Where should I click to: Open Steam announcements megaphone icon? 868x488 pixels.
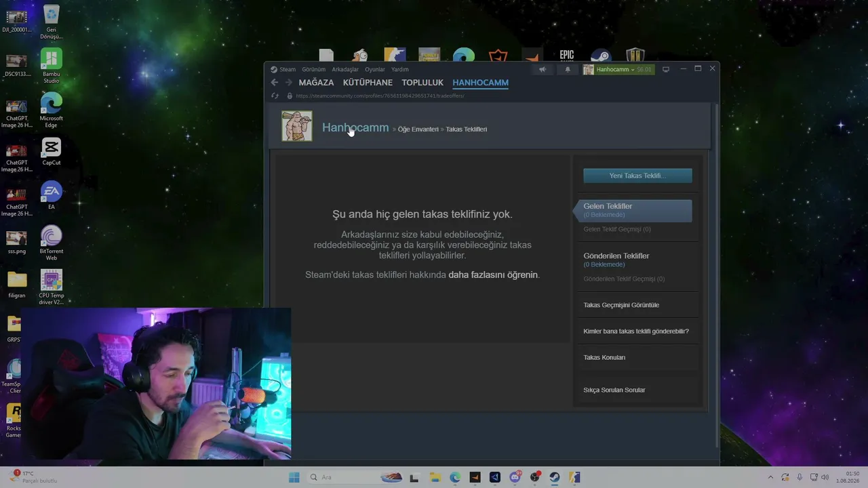(542, 69)
